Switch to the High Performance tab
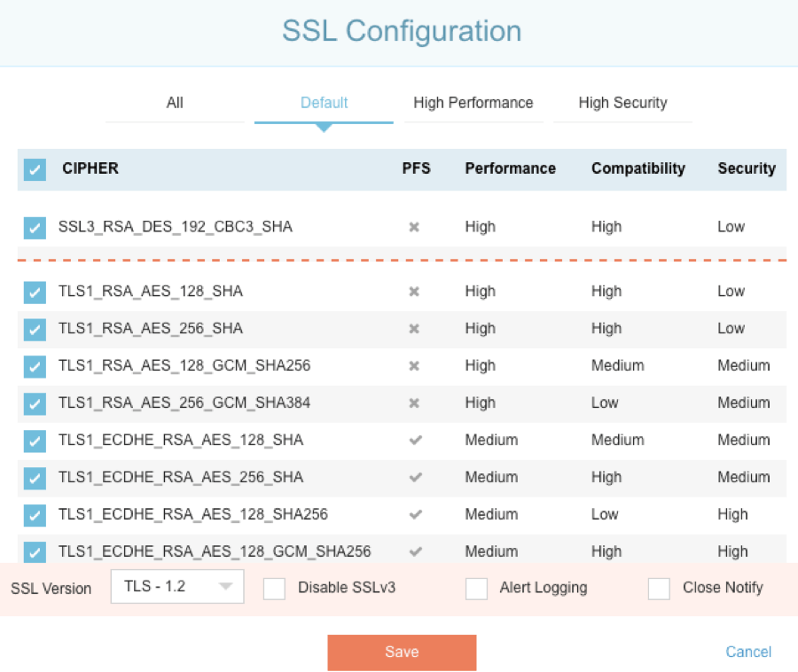The height and width of the screenshot is (672, 798). [x=473, y=103]
